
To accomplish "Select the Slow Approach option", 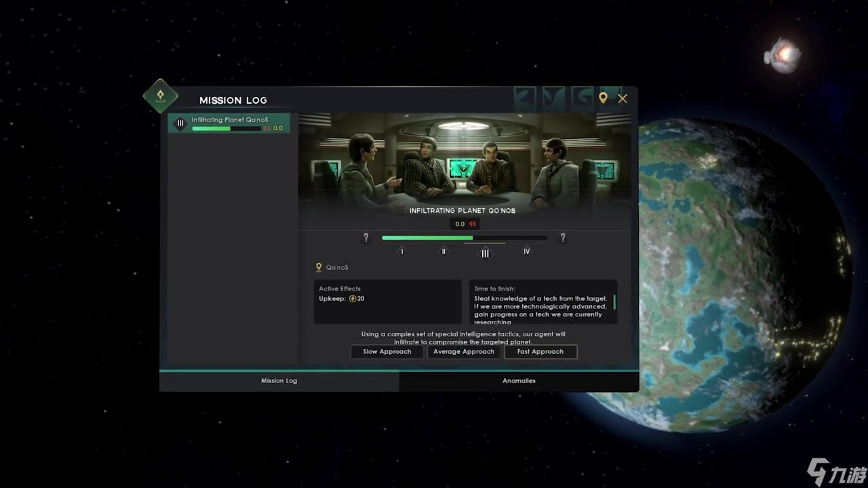I will (x=387, y=352).
